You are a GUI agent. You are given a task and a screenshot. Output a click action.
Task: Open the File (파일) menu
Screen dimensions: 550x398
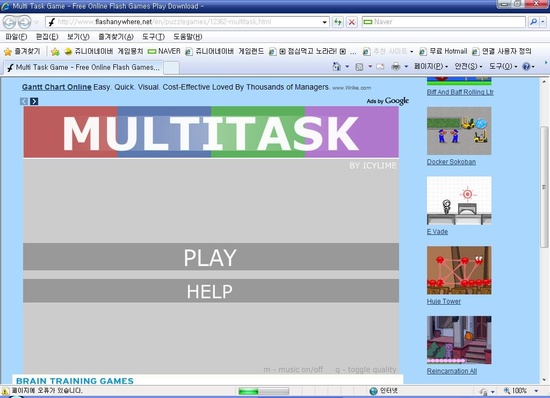pos(16,37)
